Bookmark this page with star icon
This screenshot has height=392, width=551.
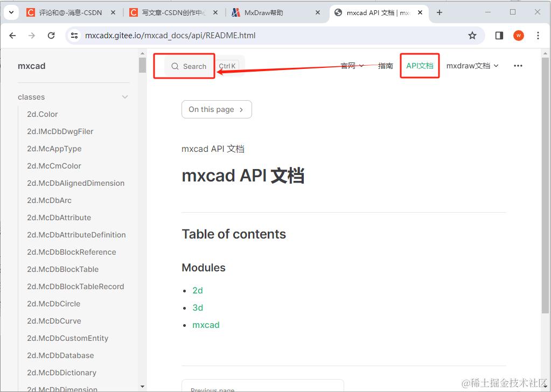click(x=472, y=36)
